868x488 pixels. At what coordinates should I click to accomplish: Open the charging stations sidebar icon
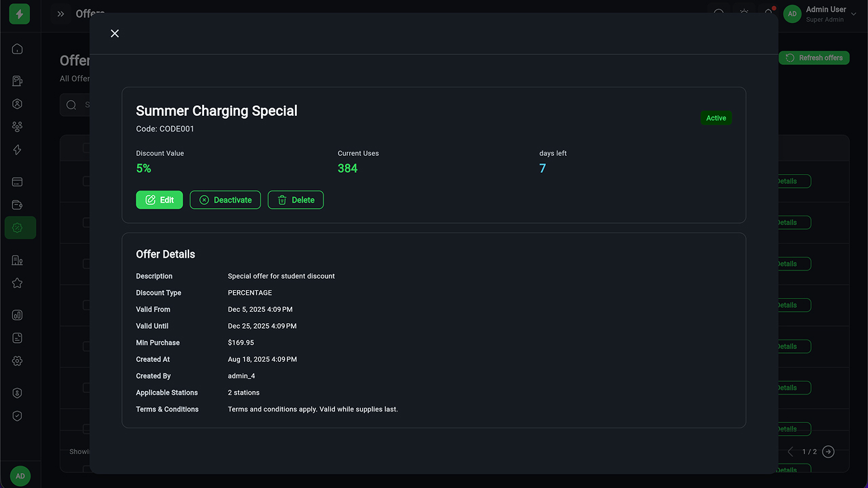point(18,81)
